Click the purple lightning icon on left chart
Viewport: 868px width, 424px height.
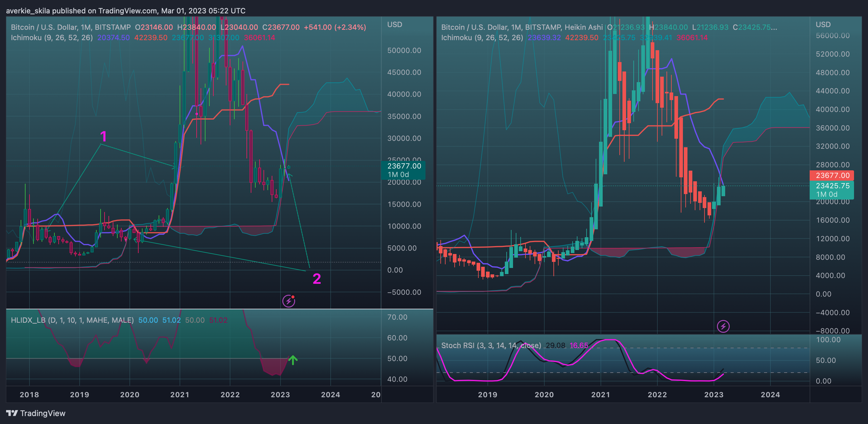click(x=288, y=301)
